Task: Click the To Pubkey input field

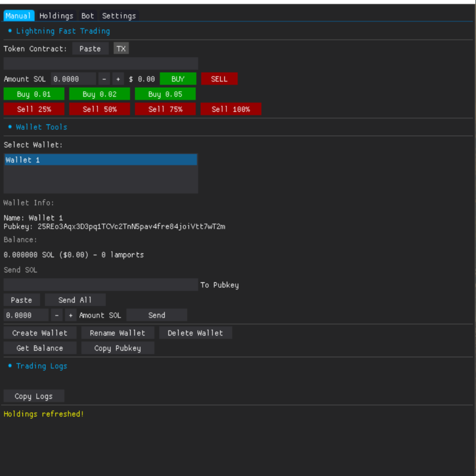Action: tap(101, 285)
